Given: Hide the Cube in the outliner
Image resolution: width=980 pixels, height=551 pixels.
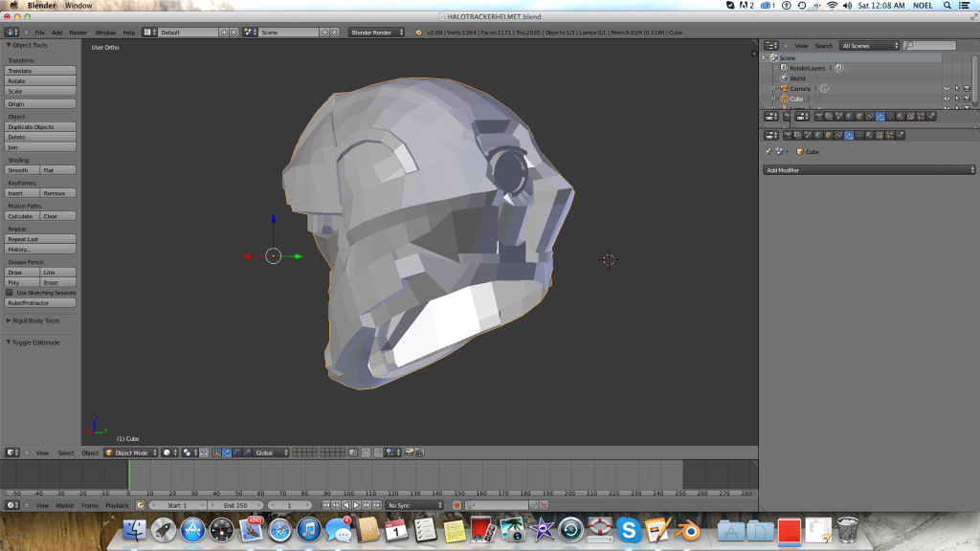Looking at the screenshot, I should (947, 99).
